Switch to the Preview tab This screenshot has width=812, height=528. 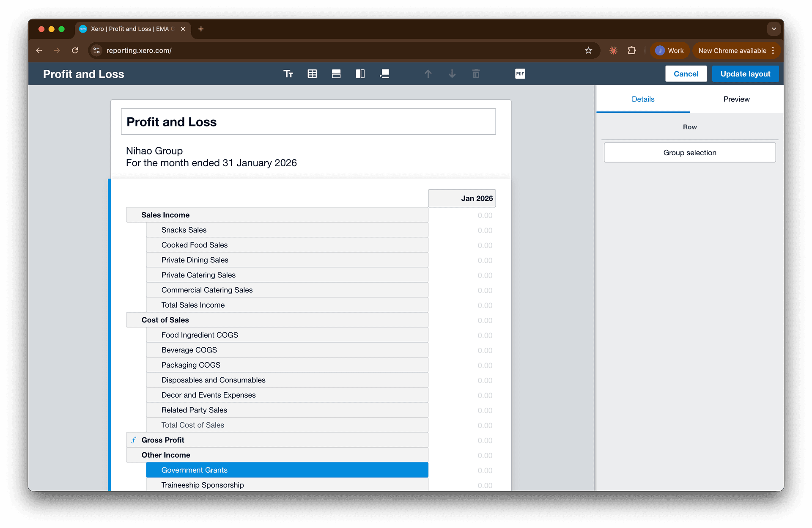[x=736, y=99]
